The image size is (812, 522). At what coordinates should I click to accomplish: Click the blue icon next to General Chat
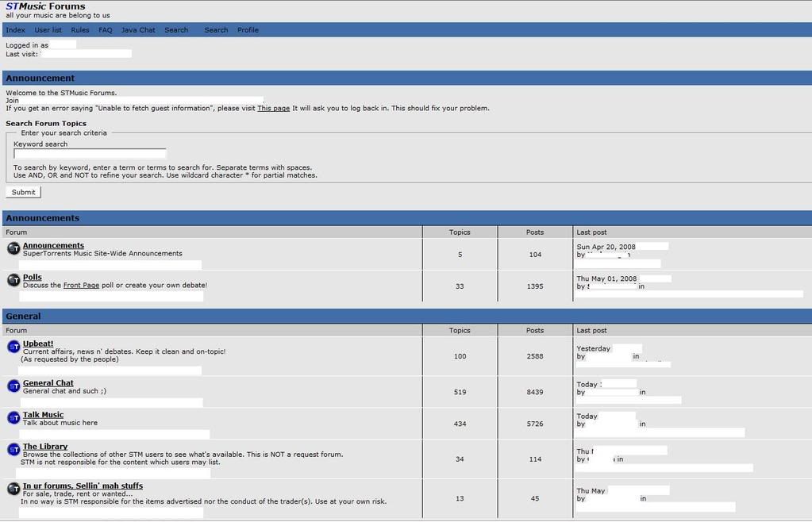[x=13, y=386]
